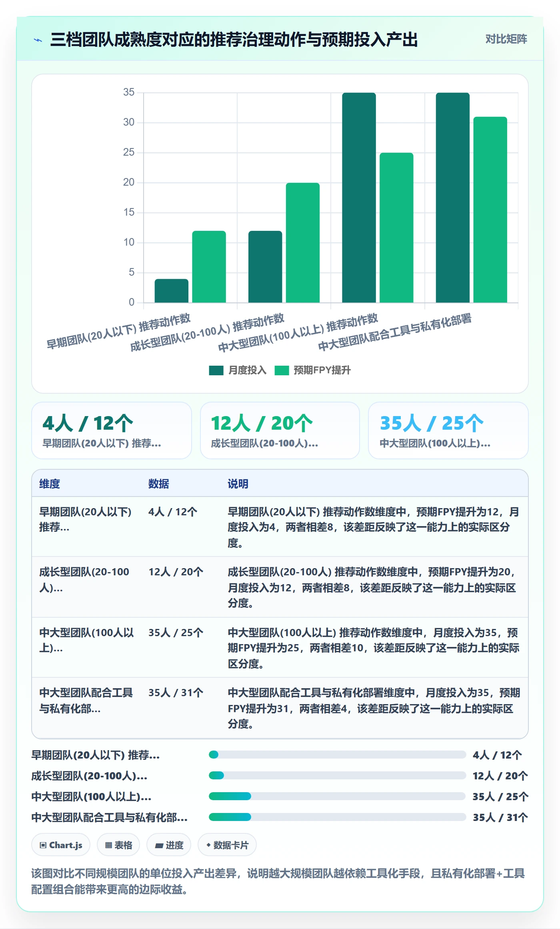Click table row label 成长型团队(20-100人)...
The image size is (560, 929).
click(84, 580)
